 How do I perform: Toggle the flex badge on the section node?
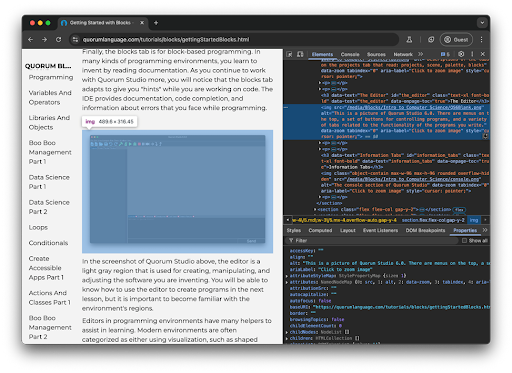point(459,210)
